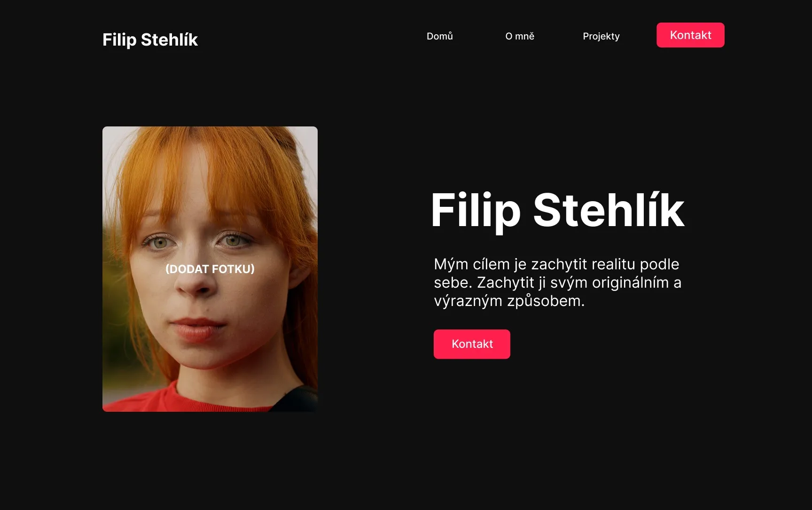Click the word Filip in the large heading
Image resolution: width=812 pixels, height=510 pixels.
coord(476,211)
